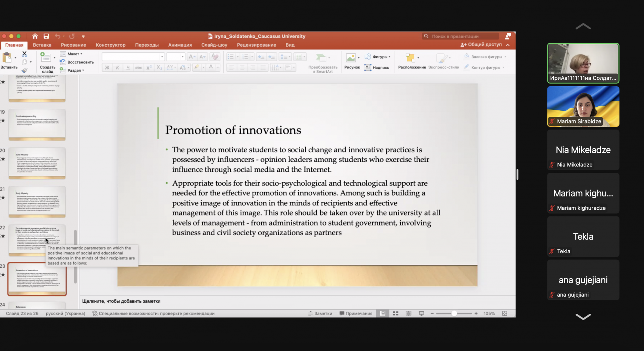Reset slide using Восстановить
Image resolution: width=644 pixels, height=351 pixels.
click(x=77, y=62)
